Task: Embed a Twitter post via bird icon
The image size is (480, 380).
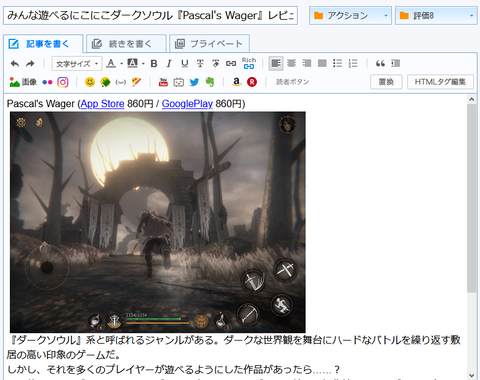Action: pyautogui.click(x=194, y=82)
